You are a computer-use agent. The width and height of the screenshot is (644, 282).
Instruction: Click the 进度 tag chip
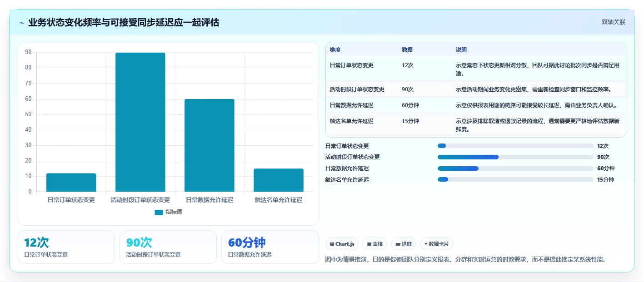404,244
